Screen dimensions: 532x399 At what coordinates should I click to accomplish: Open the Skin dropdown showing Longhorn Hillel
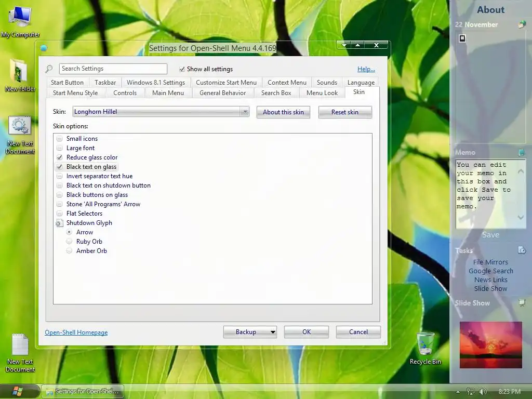coord(161,112)
